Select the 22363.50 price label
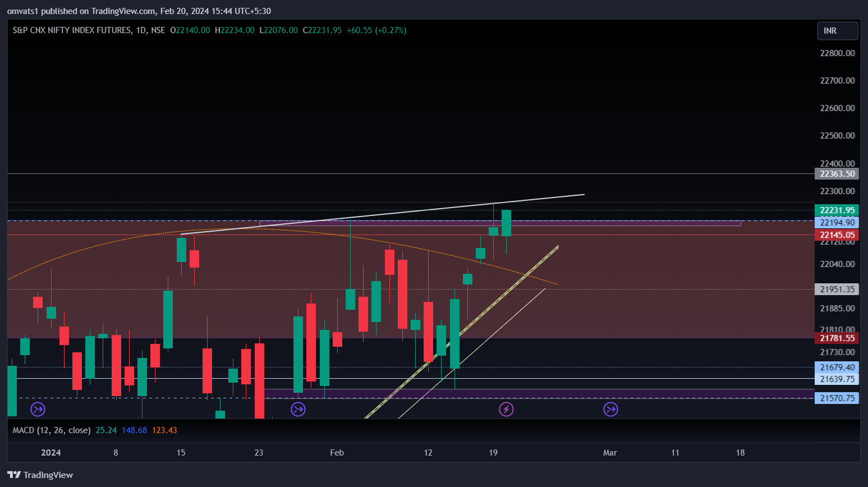 (x=837, y=174)
